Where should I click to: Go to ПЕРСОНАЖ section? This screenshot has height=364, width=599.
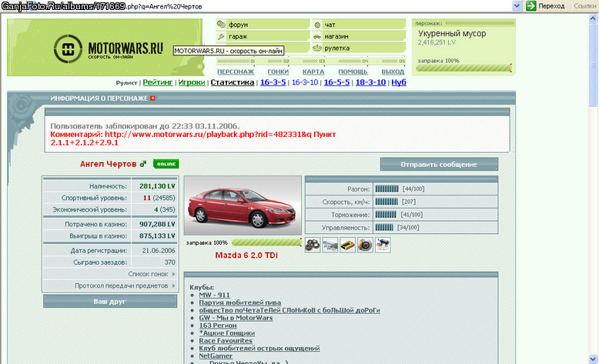tap(236, 72)
